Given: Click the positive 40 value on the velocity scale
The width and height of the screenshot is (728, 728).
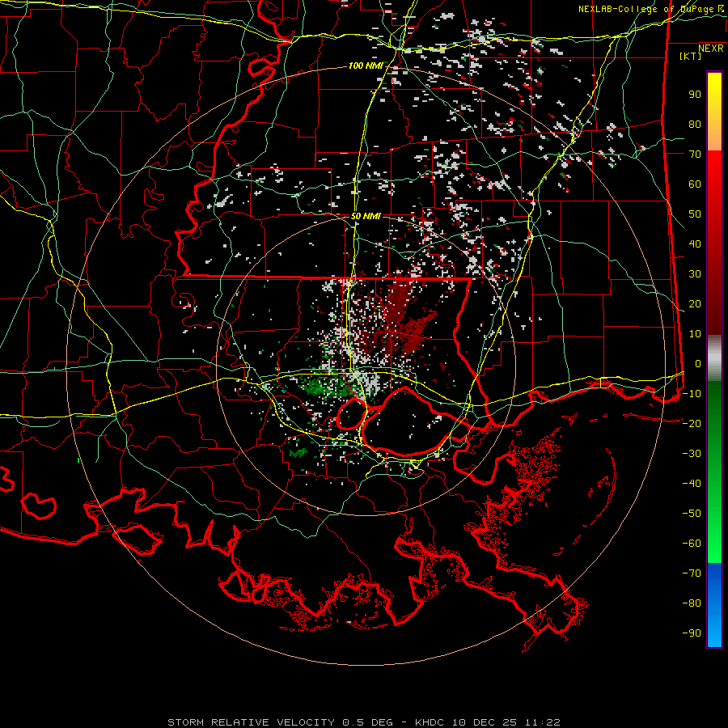Looking at the screenshot, I should [695, 243].
